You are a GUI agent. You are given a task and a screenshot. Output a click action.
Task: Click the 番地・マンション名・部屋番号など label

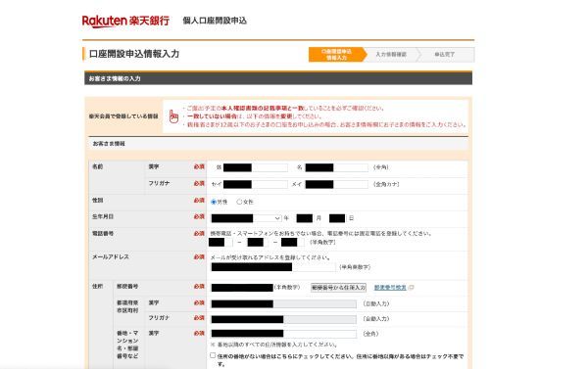click(x=127, y=345)
